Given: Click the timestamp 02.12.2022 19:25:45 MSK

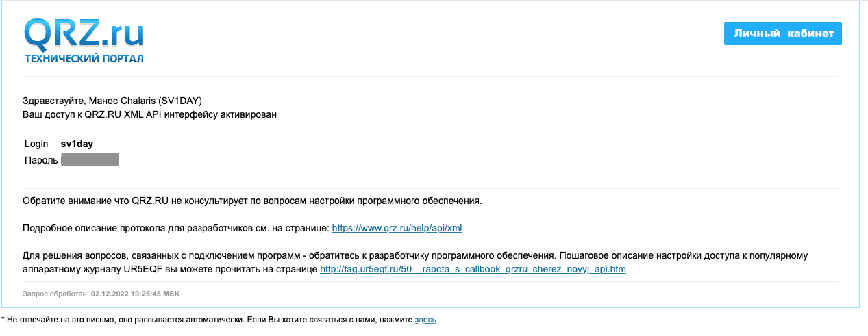Looking at the screenshot, I should pyautogui.click(x=136, y=294).
